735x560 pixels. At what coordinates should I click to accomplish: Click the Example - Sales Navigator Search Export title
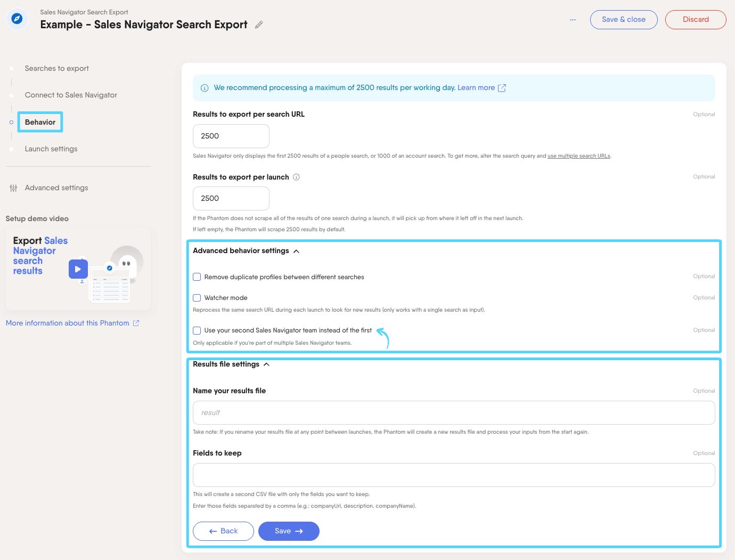pos(144,25)
